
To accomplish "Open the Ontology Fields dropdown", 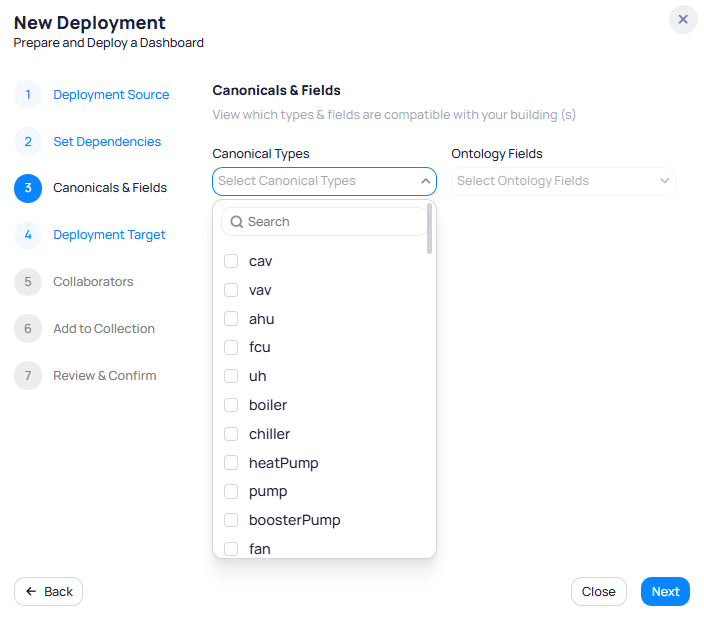I will pyautogui.click(x=563, y=181).
